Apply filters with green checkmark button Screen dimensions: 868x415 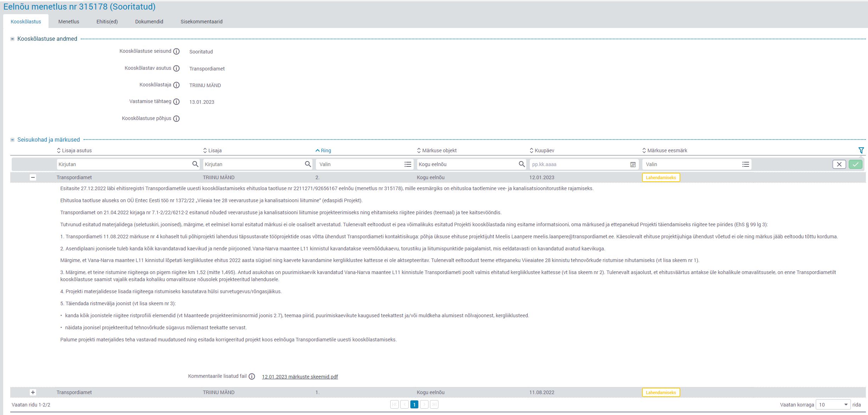point(855,164)
